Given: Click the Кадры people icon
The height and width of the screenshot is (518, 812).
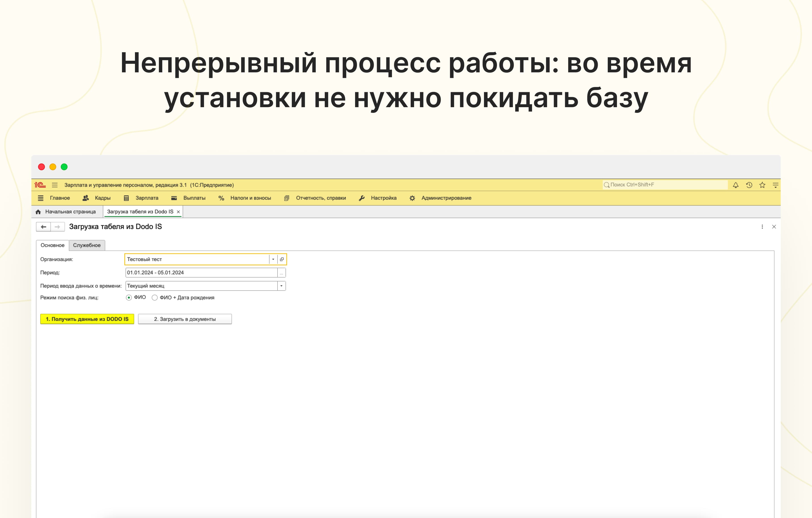Looking at the screenshot, I should coord(86,198).
